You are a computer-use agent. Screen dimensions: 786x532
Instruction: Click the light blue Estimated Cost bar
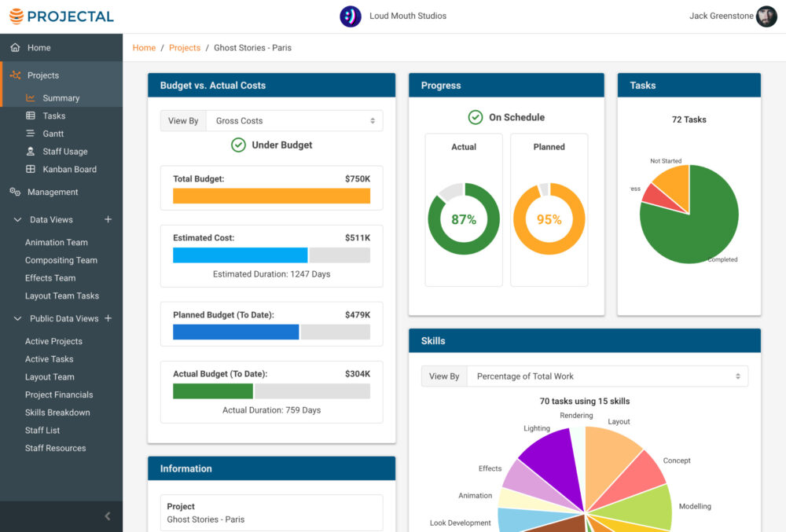[240, 255]
